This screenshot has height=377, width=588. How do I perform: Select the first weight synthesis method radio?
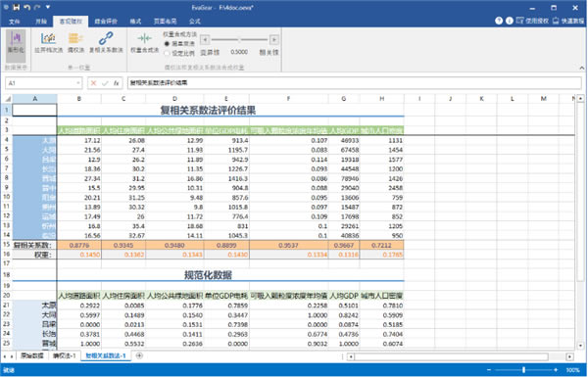pos(167,44)
